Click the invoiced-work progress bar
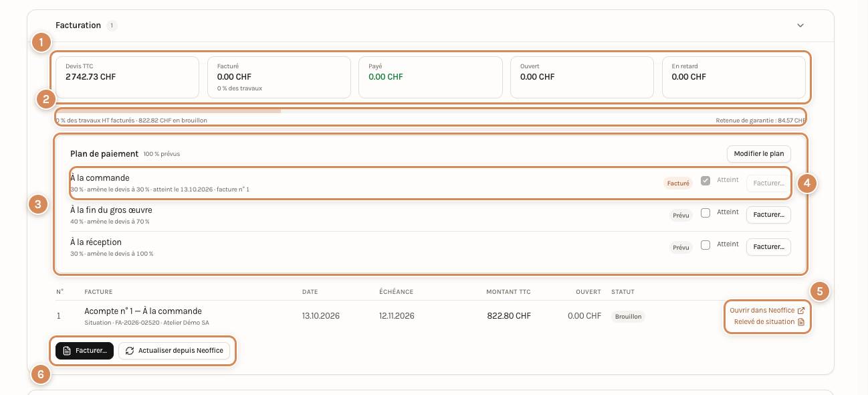868x395 pixels. [x=431, y=110]
